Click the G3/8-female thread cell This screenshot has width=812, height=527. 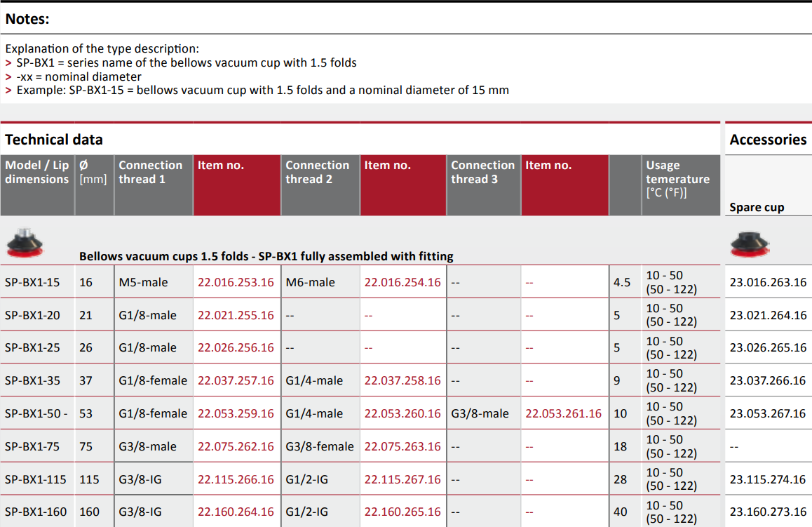[x=320, y=446]
